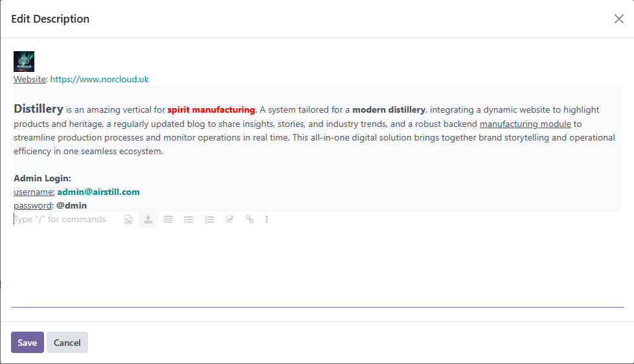Screen dimensions: 634x364
Task: Click the underlined 'Website' label
Action: pyautogui.click(x=30, y=79)
